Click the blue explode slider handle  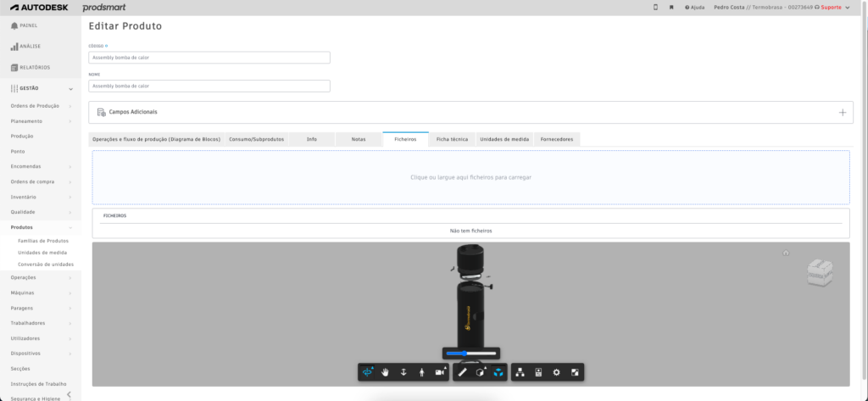tap(465, 354)
